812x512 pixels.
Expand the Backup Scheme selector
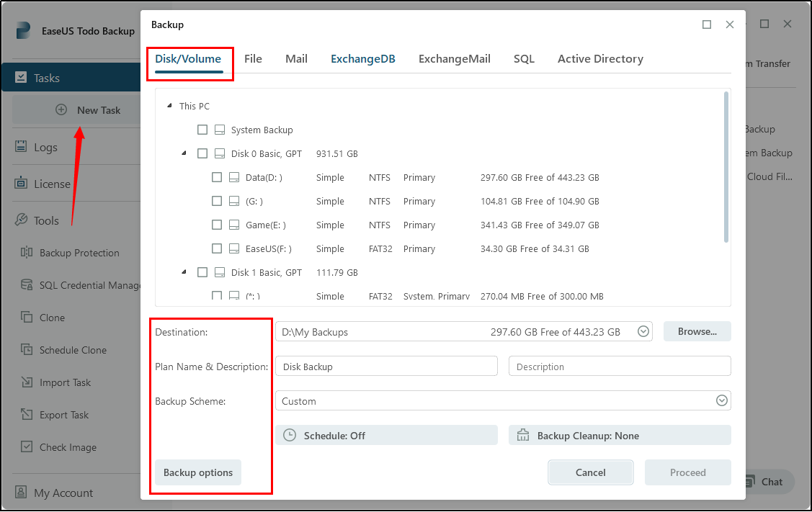[721, 400]
